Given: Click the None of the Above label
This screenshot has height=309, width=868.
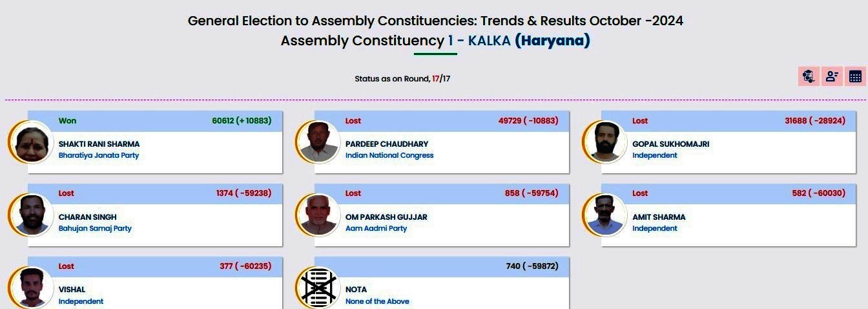Looking at the screenshot, I should (x=377, y=302).
